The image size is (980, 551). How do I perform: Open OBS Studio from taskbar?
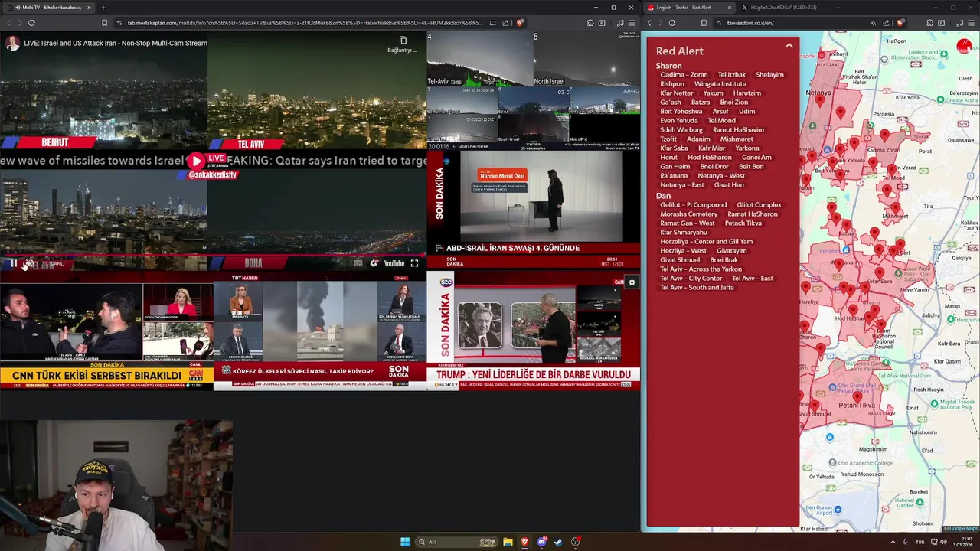(575, 542)
